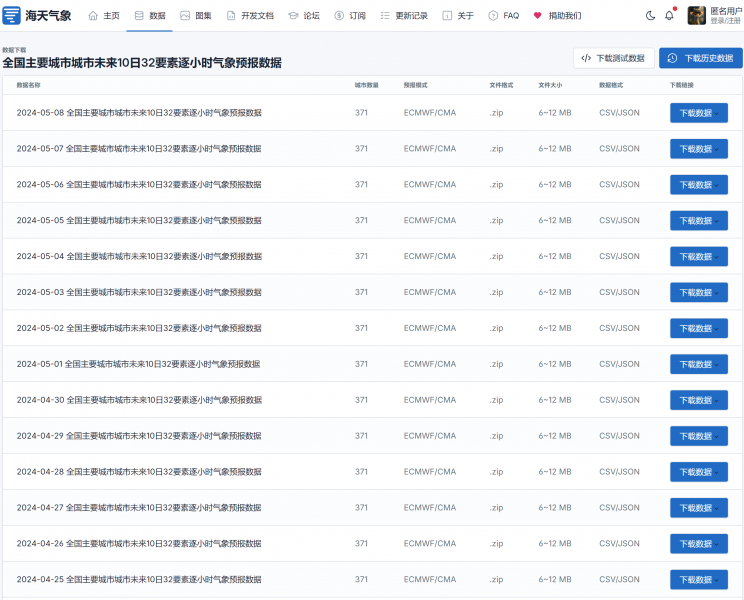Click the 海天气象 logo icon

pyautogui.click(x=13, y=16)
